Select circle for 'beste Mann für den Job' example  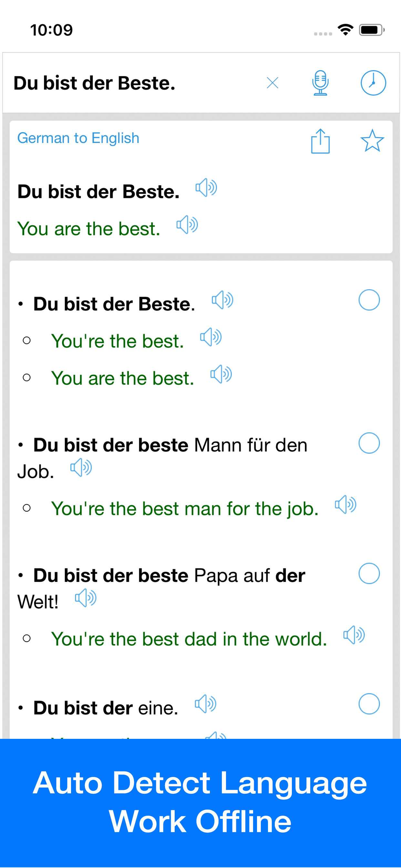point(369,443)
